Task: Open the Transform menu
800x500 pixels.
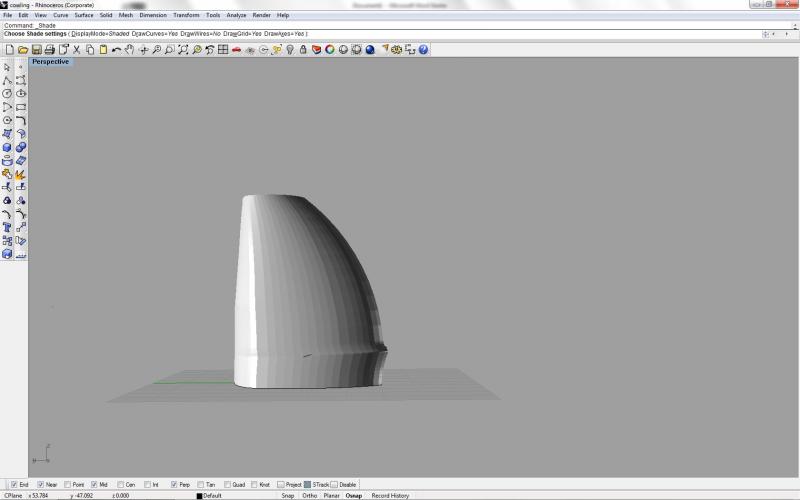Action: pos(186,15)
